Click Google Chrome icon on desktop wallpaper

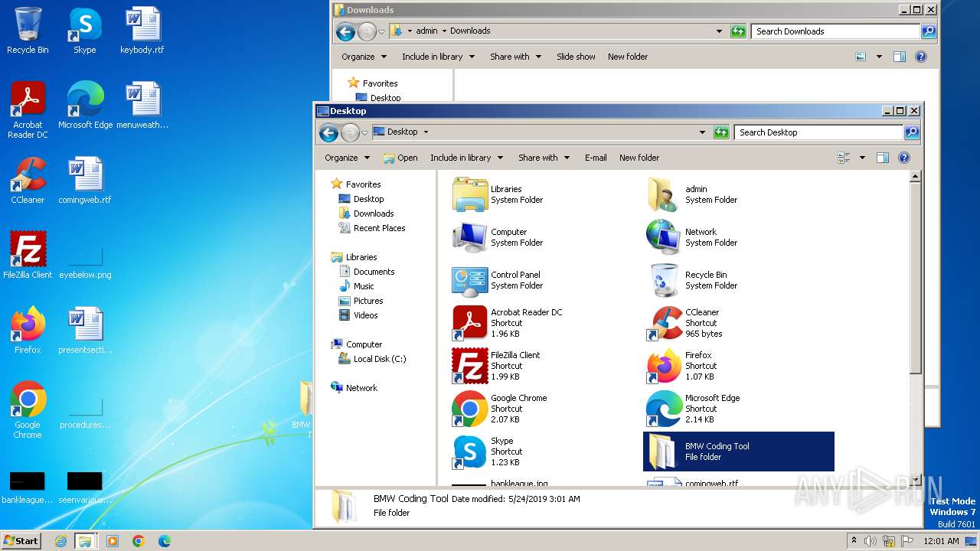coord(28,410)
